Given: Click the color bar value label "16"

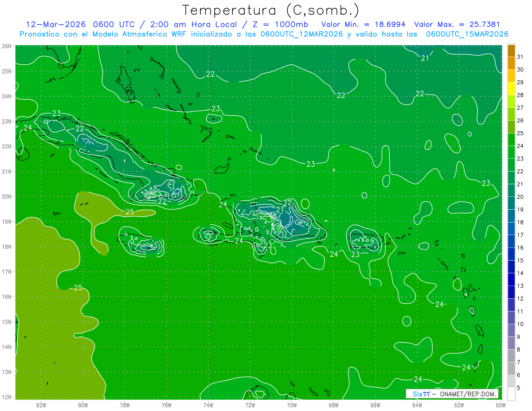Looking at the screenshot, I should [520, 248].
